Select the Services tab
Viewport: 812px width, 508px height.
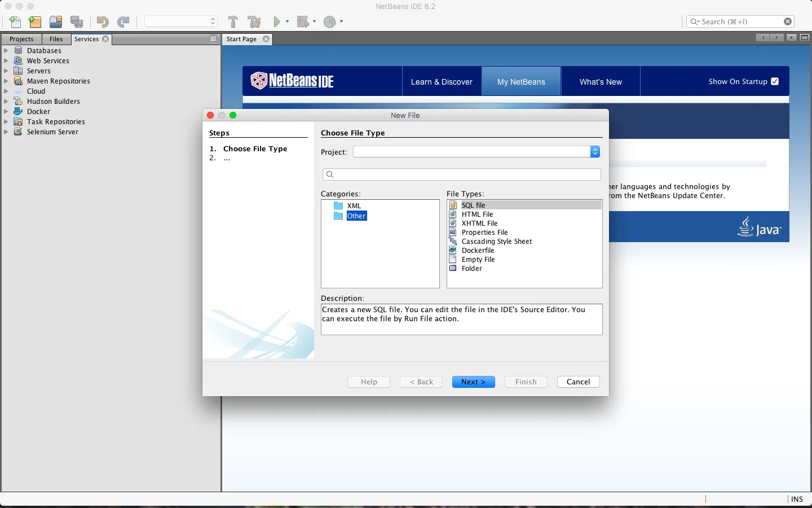[x=86, y=39]
